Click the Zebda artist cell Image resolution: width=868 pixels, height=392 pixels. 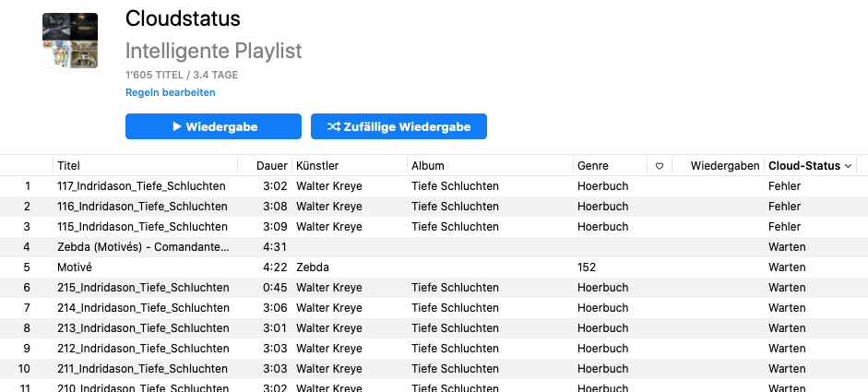[x=313, y=267]
